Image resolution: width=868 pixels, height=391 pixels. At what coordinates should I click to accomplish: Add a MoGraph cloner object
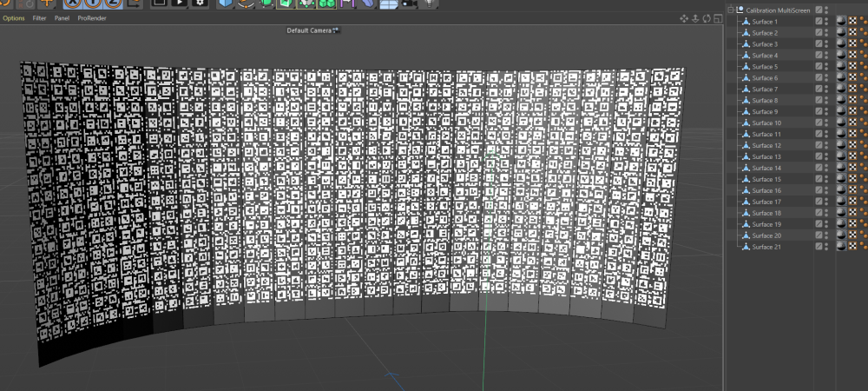326,3
